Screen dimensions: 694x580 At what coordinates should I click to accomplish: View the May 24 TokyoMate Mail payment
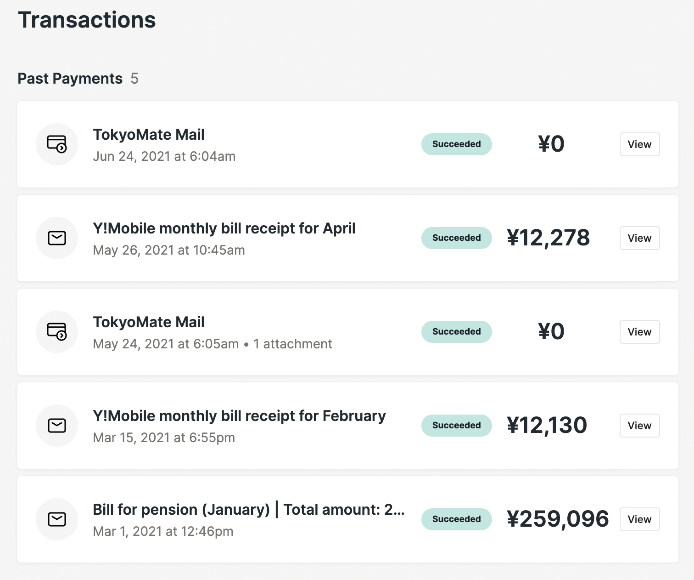click(639, 332)
